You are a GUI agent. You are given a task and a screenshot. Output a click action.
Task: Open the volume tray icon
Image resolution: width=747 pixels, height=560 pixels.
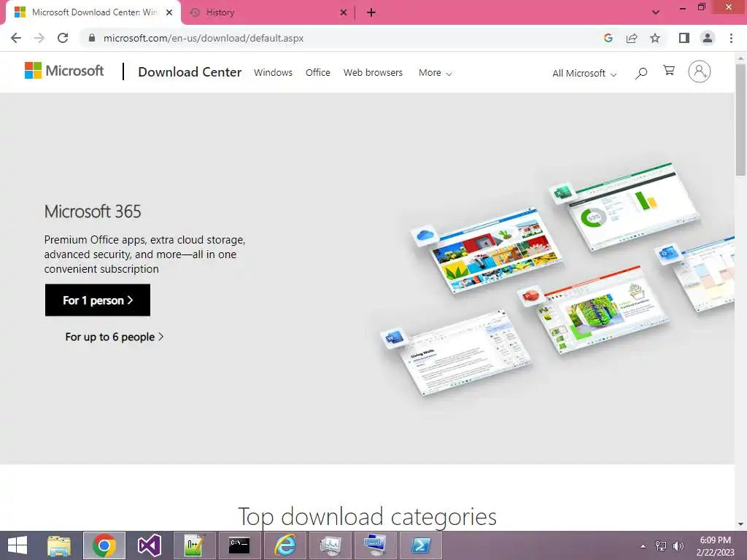pyautogui.click(x=678, y=545)
